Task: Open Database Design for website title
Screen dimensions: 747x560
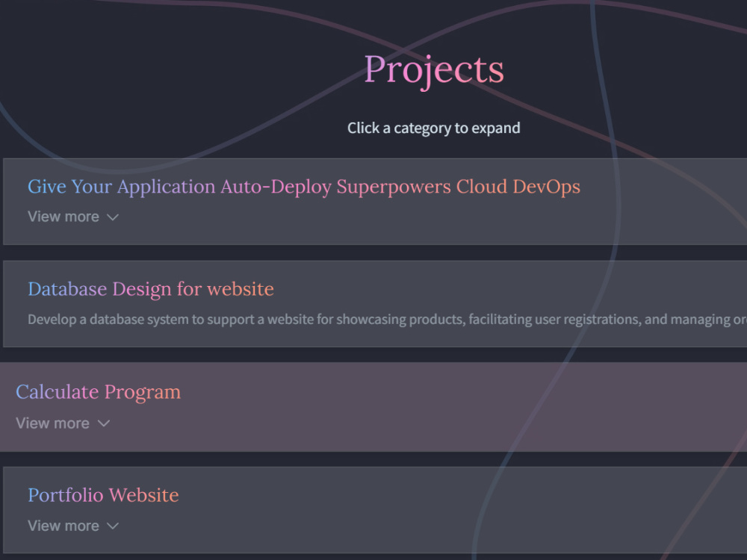Action: [151, 289]
